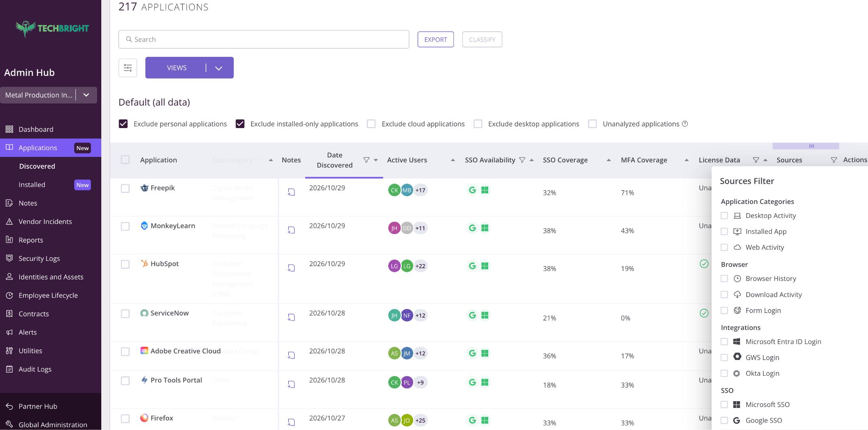Click the Freepik notes icon
The image size is (868, 430).
pos(291,192)
